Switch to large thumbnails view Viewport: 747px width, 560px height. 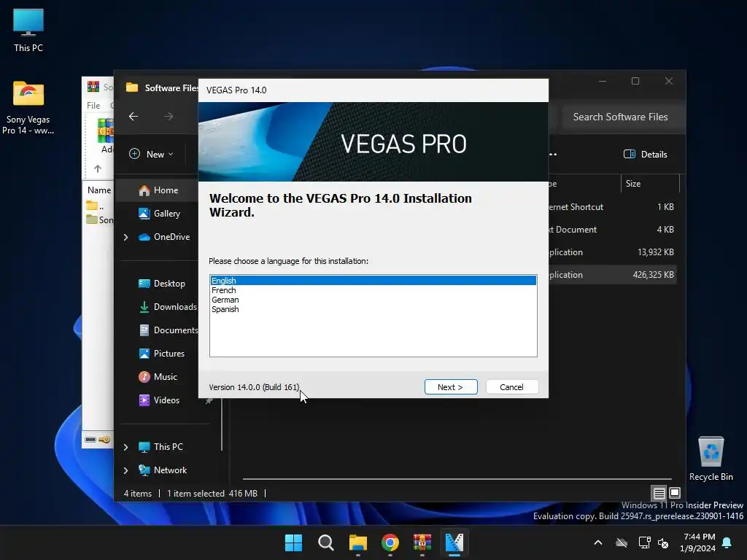coord(675,493)
